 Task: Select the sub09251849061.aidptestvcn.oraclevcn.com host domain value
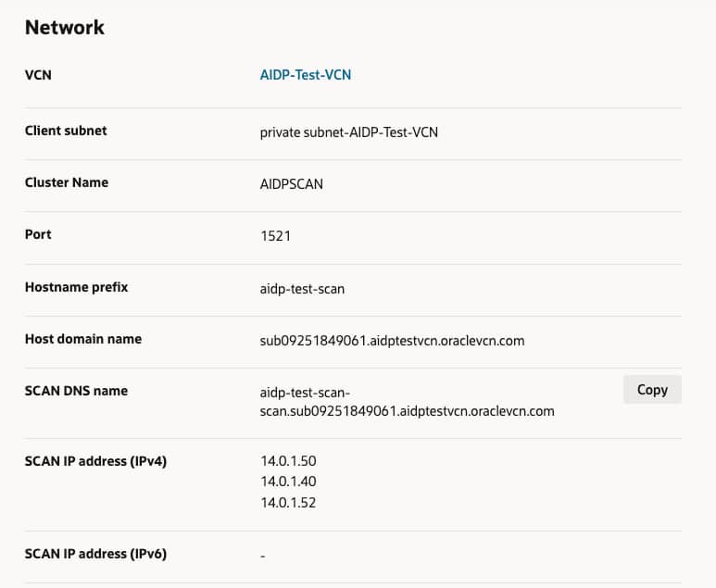click(393, 341)
